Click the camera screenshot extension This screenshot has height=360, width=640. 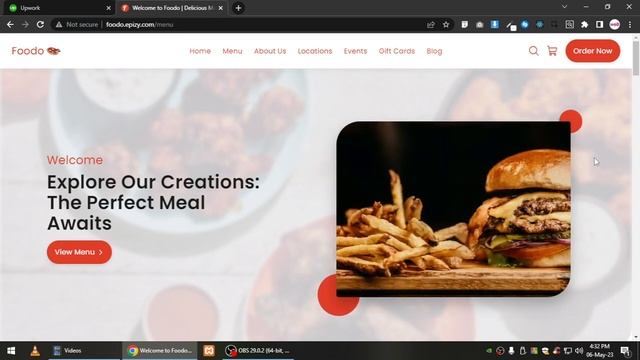[x=480, y=24]
